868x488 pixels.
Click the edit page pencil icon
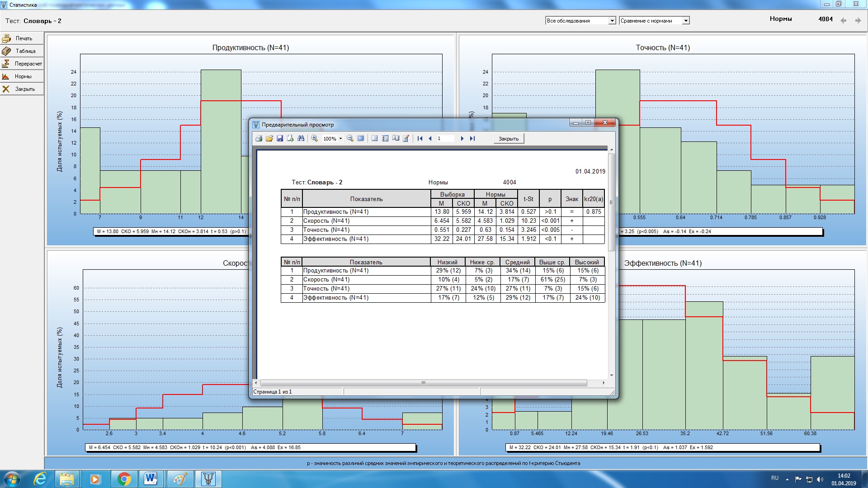click(406, 139)
